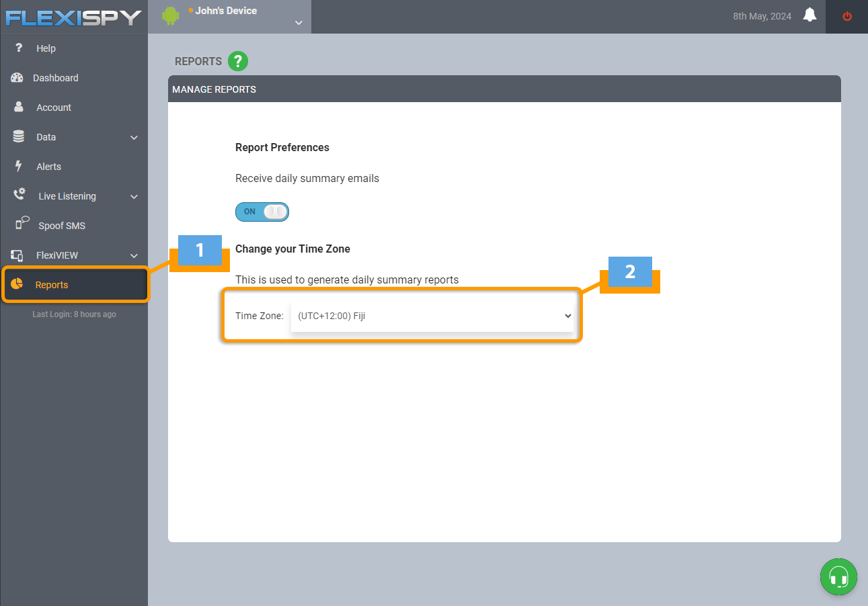Open the notifications bell
868x606 pixels.
(x=810, y=15)
